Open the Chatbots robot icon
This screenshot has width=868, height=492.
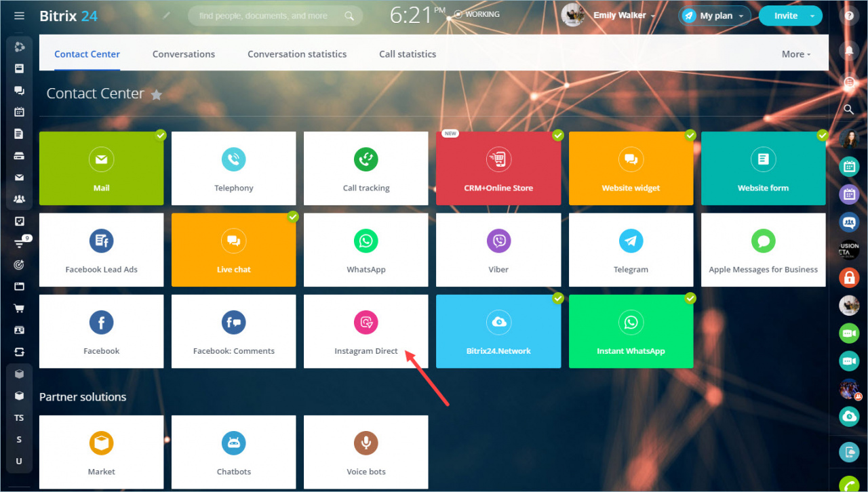click(x=233, y=443)
